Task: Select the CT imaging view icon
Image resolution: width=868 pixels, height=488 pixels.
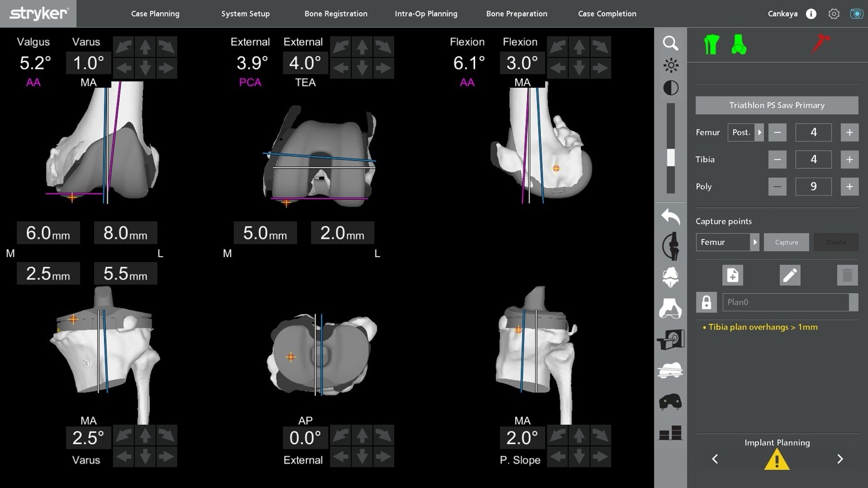Action: pyautogui.click(x=670, y=338)
